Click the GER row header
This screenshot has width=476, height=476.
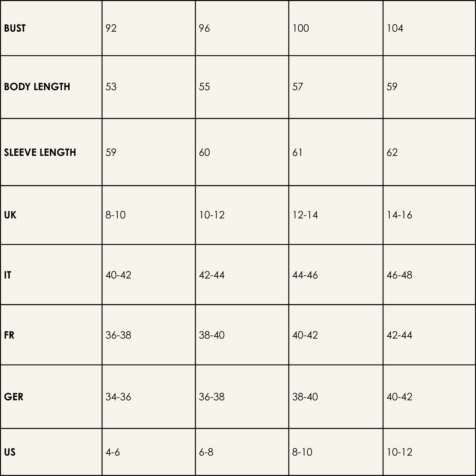(14, 397)
